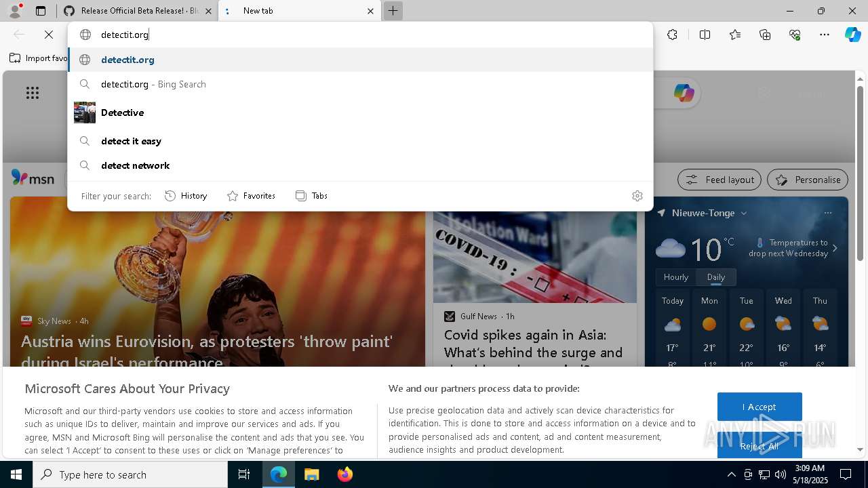Open the notification center icon
Viewport: 868px width, 488px height.
point(846,474)
